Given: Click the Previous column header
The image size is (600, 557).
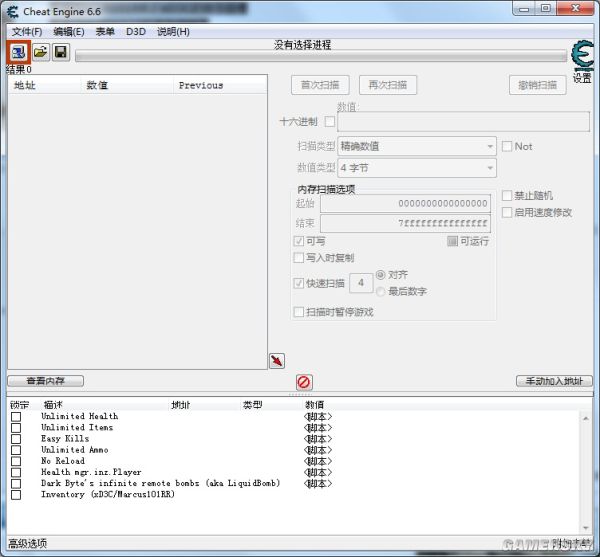Looking at the screenshot, I should tap(220, 85).
